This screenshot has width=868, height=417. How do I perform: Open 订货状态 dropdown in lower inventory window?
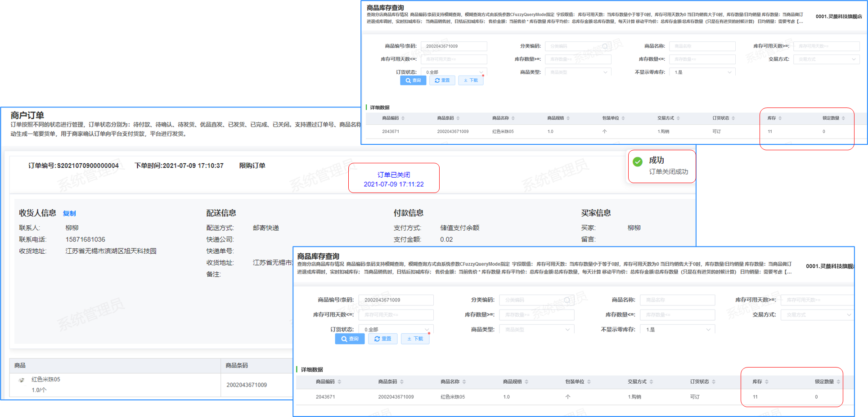click(396, 329)
